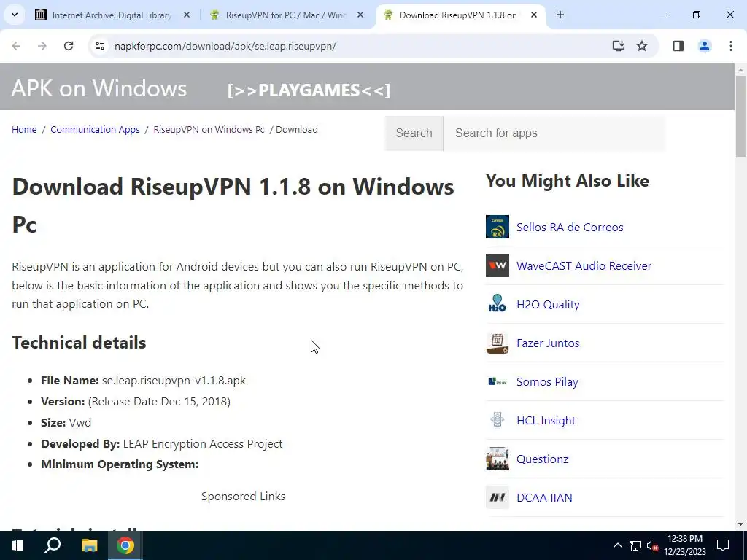
Task: Open Communication Apps breadcrumb
Action: (x=95, y=130)
